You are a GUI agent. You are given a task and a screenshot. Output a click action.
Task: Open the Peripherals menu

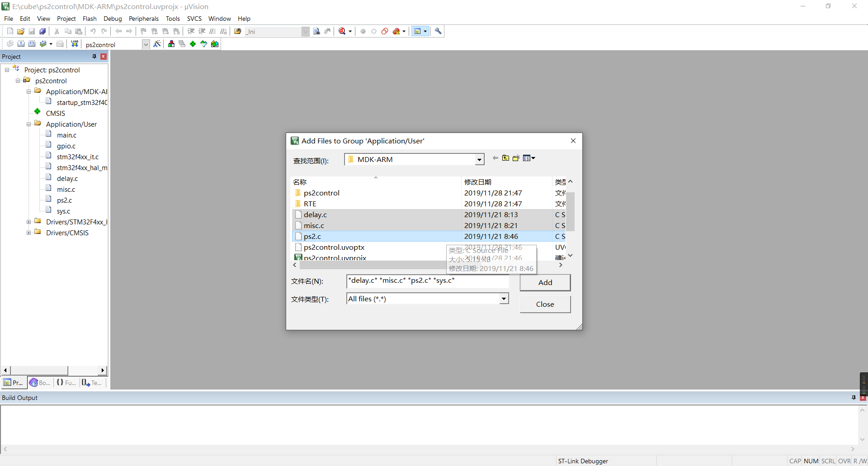click(x=144, y=19)
